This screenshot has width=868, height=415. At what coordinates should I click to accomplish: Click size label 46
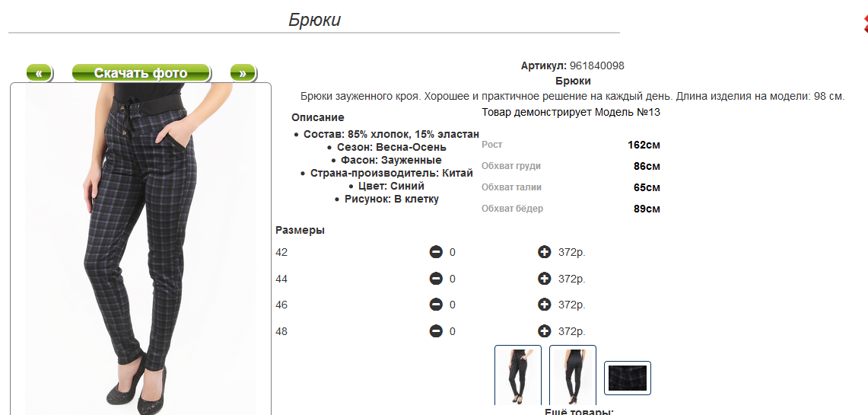pos(281,305)
